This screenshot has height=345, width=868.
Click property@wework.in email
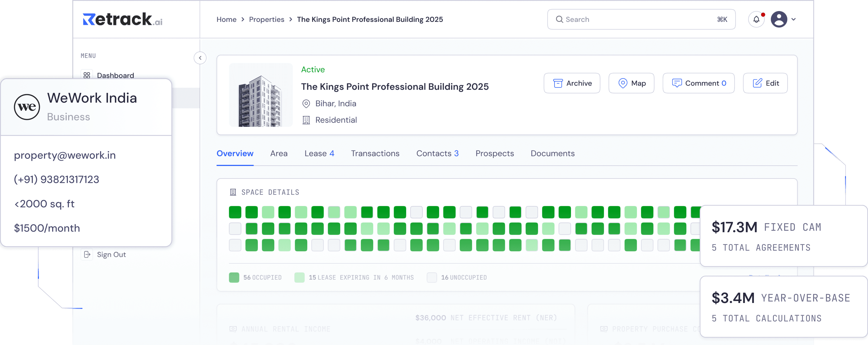[65, 155]
